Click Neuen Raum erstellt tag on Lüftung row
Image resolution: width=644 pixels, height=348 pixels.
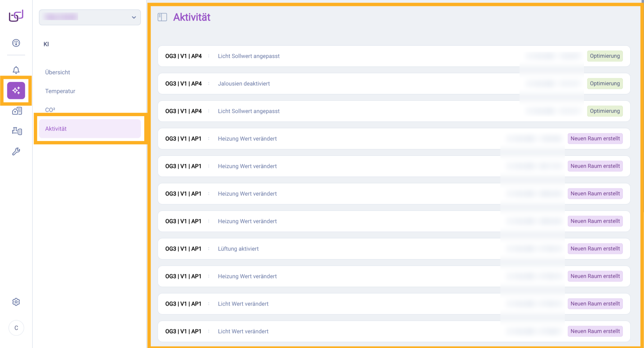595,249
